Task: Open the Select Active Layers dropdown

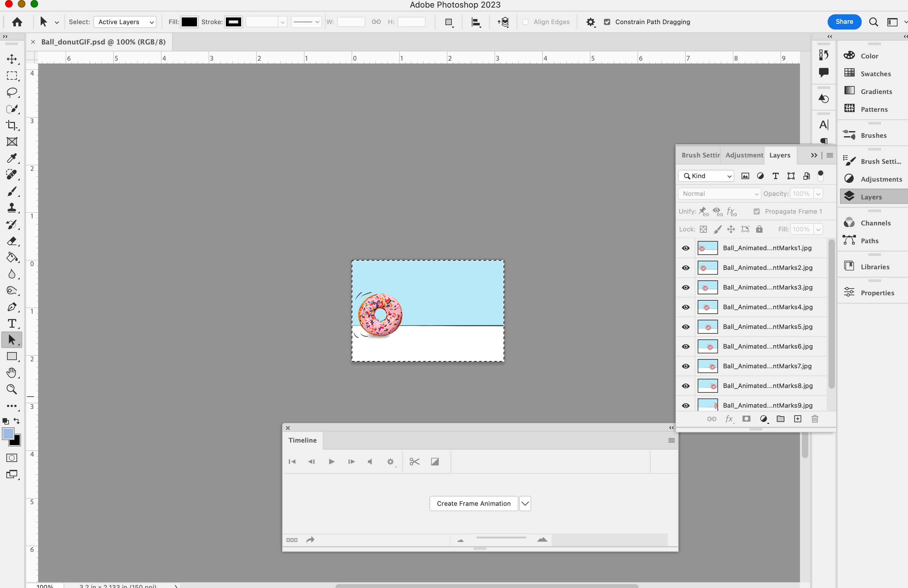Action: pyautogui.click(x=125, y=22)
